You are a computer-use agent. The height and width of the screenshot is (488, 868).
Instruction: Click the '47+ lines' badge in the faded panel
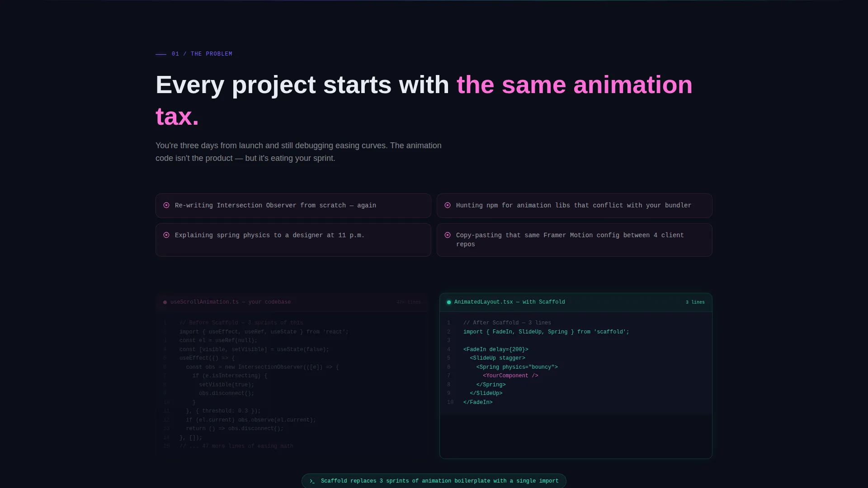[408, 302]
